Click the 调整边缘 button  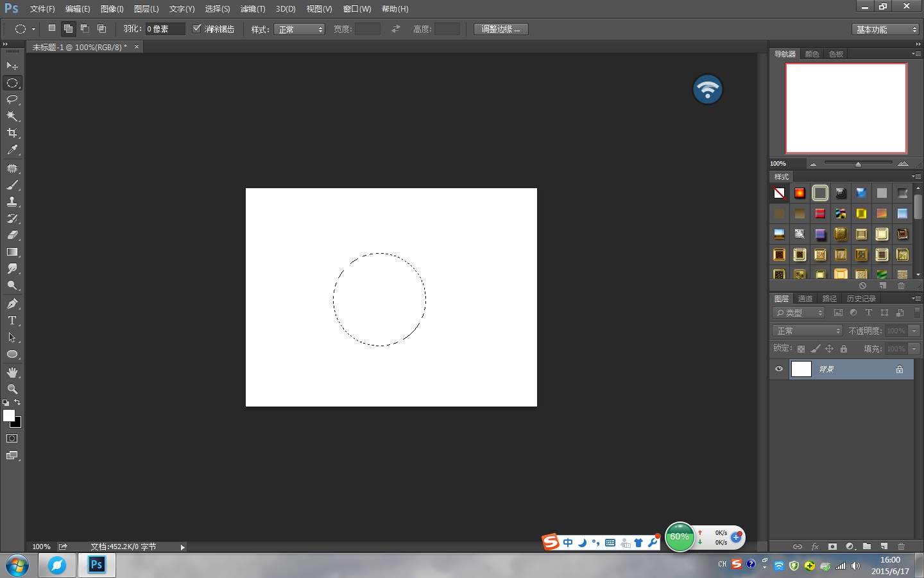pos(501,29)
